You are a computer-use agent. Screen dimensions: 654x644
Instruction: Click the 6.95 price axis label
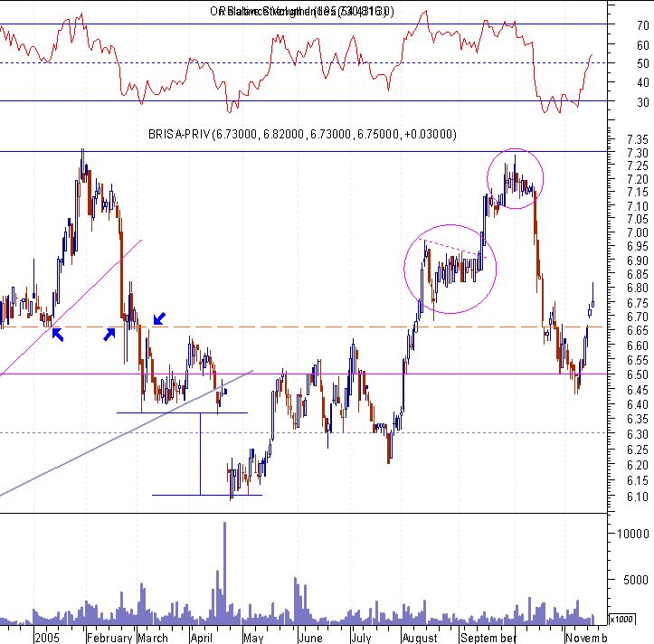(x=638, y=247)
